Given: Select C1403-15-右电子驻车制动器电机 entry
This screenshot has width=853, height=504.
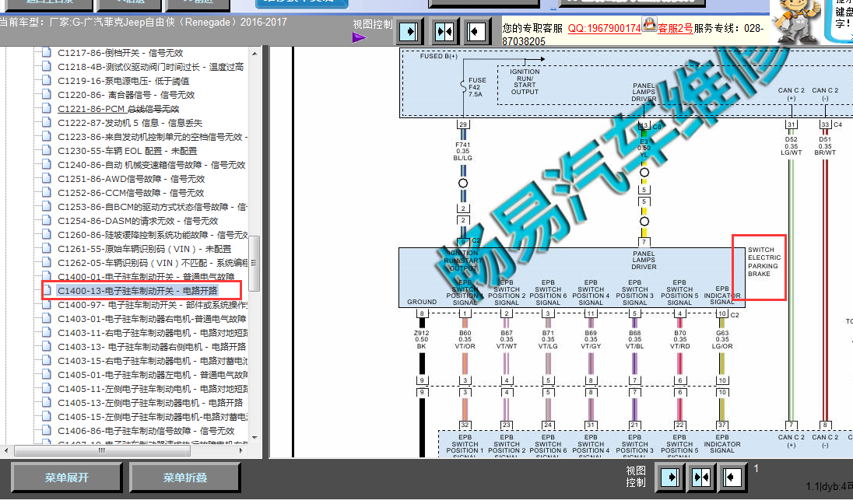Looking at the screenshot, I should [153, 360].
